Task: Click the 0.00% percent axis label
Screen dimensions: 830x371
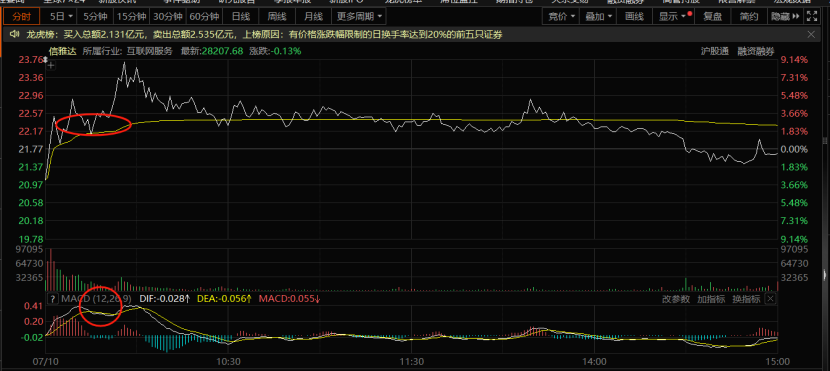Action: pyautogui.click(x=795, y=149)
